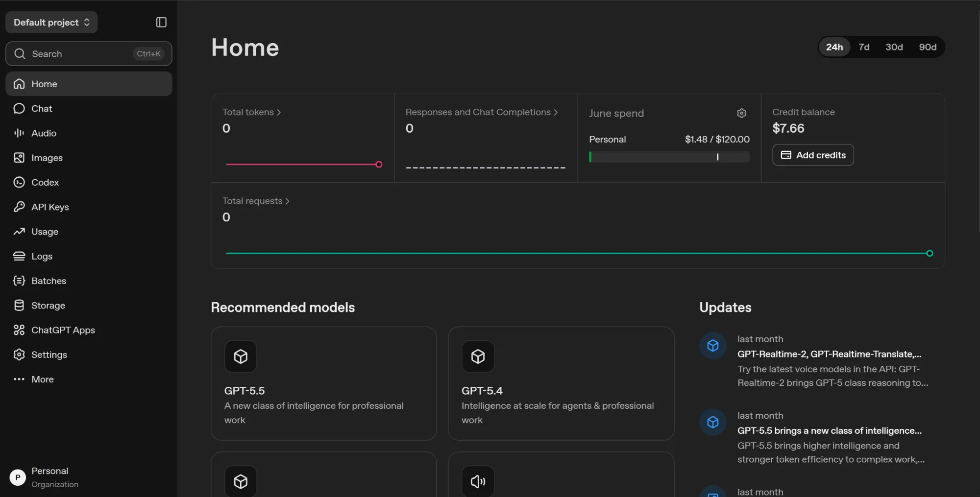Screen dimensions: 980x497
Task: Click the GPT-5.5 cube icon
Action: (241, 356)
